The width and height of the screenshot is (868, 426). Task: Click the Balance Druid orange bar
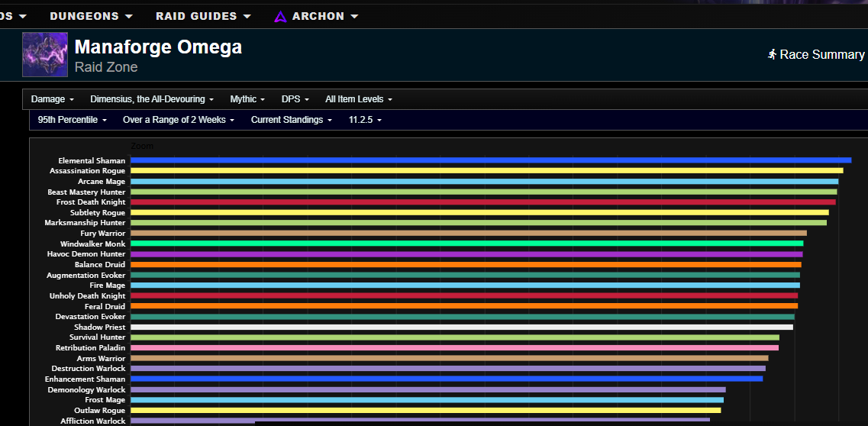466,264
